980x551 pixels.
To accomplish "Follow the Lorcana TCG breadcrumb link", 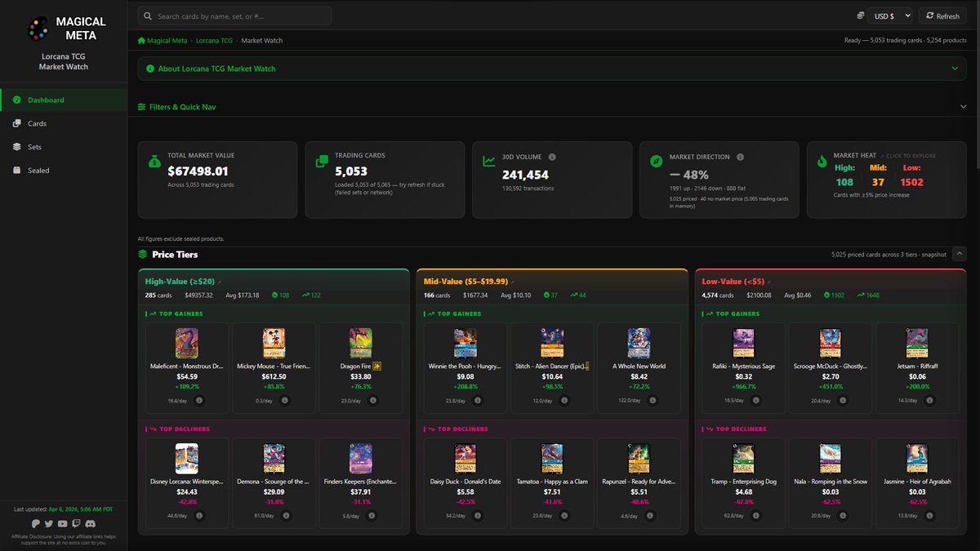I will (214, 40).
